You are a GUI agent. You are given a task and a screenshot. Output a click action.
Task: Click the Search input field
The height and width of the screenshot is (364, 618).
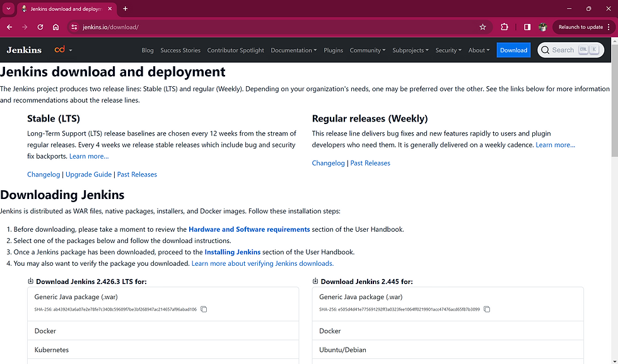coord(571,50)
